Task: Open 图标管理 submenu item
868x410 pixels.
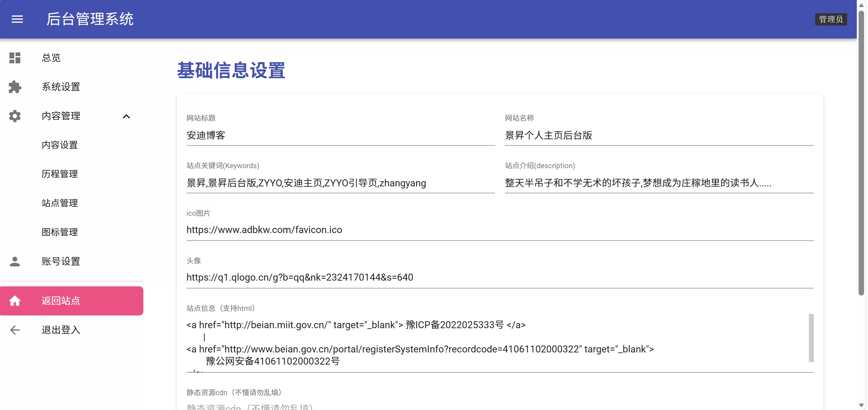Action: pyautogui.click(x=72, y=232)
